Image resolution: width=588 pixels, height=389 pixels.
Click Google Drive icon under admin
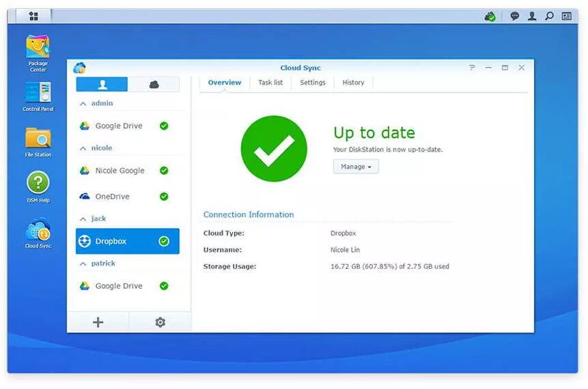[x=85, y=126]
